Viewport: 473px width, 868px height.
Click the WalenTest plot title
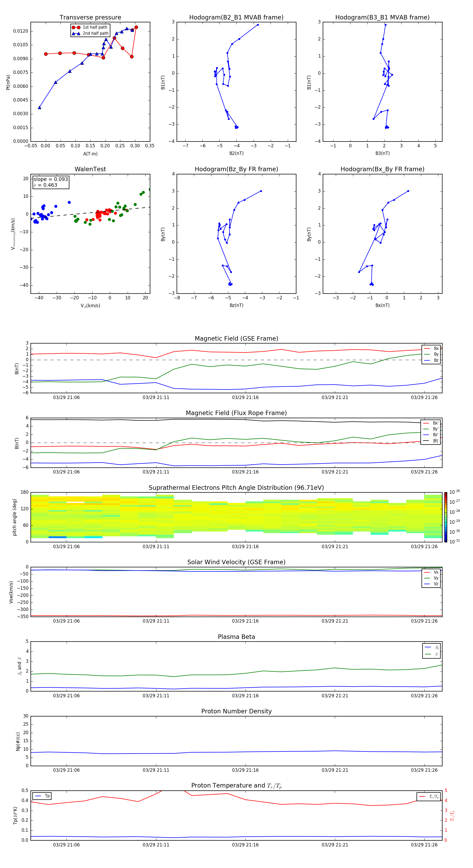click(x=90, y=169)
